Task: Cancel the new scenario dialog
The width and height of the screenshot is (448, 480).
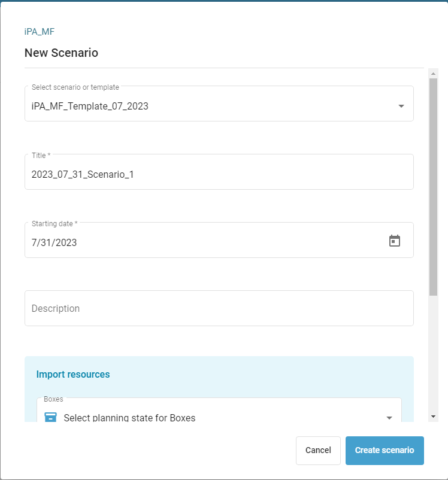Action: (318, 450)
